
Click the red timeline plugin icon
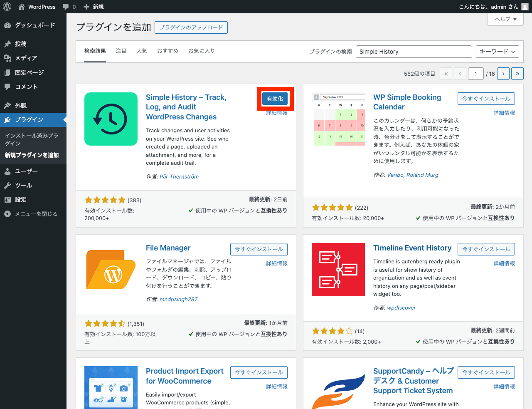pyautogui.click(x=338, y=270)
